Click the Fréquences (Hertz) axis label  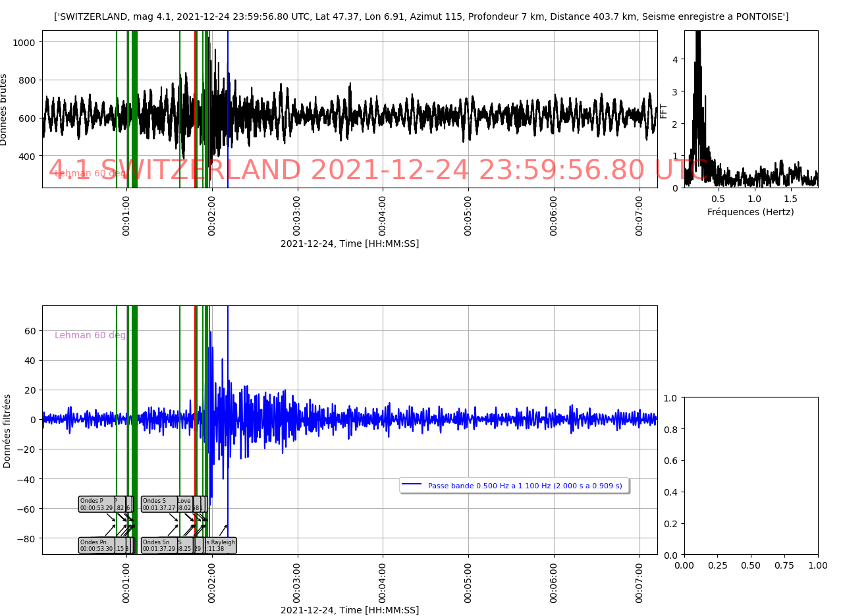click(750, 212)
